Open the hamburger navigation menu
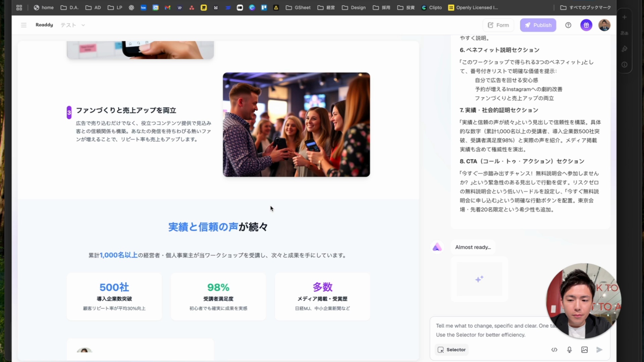 point(23,25)
